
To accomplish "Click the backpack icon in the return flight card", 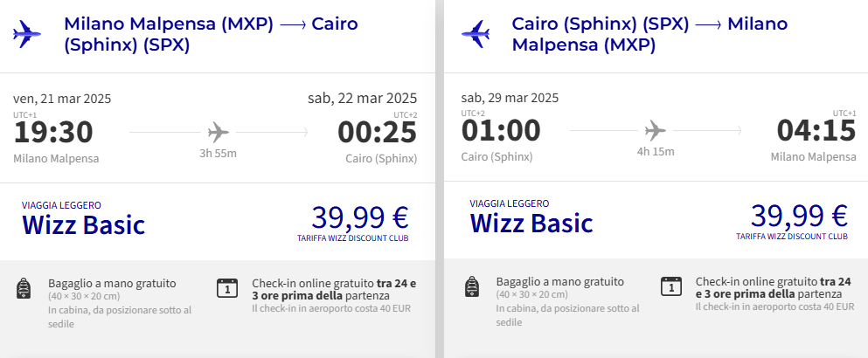I will click(472, 286).
